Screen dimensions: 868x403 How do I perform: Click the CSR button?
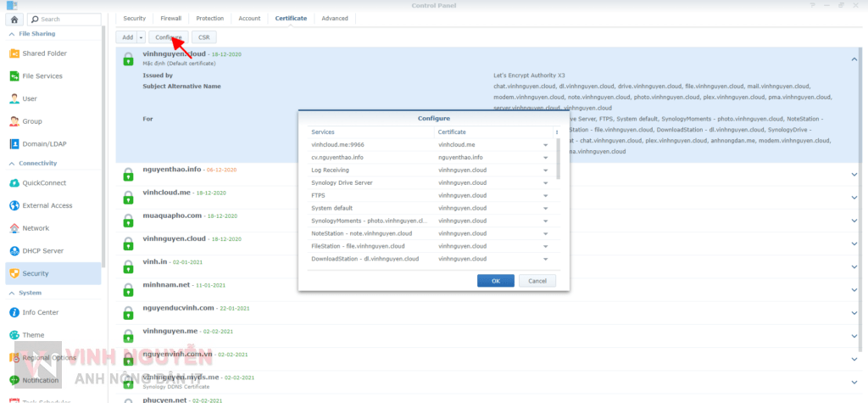203,37
